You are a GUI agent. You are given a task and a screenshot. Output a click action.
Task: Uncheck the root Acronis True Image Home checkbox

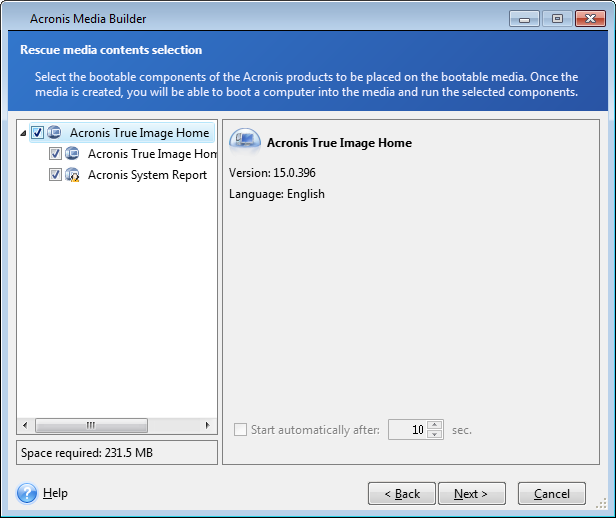click(x=37, y=132)
